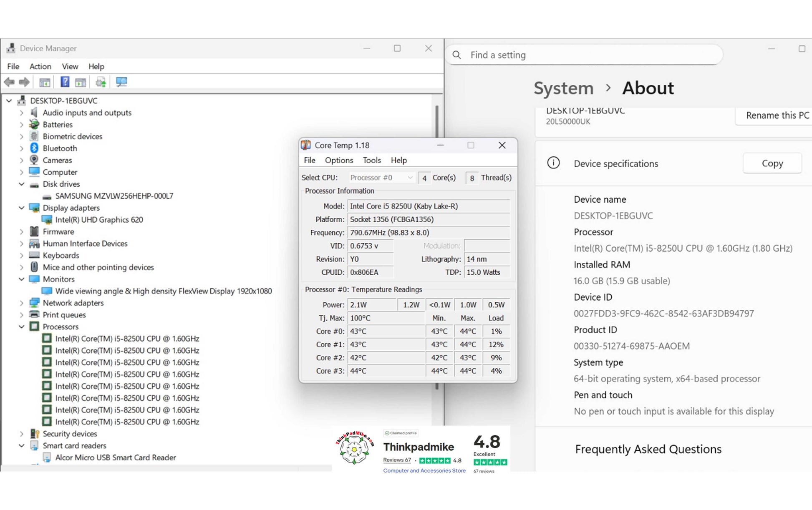Expand the Network adapters node
Viewport: 812px width, 510px height.
[x=22, y=303]
